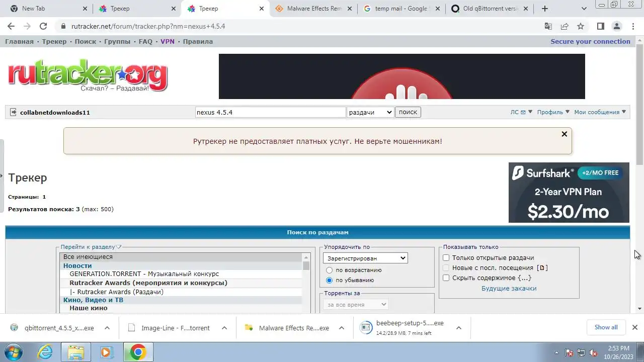Select Все имеющиеся in the forum list
The image size is (644, 362).
pos(181,257)
